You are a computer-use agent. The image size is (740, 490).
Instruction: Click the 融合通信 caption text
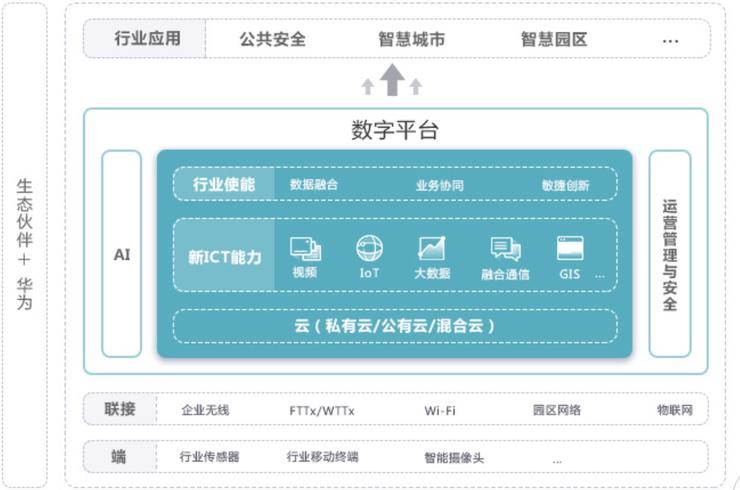[x=505, y=274]
